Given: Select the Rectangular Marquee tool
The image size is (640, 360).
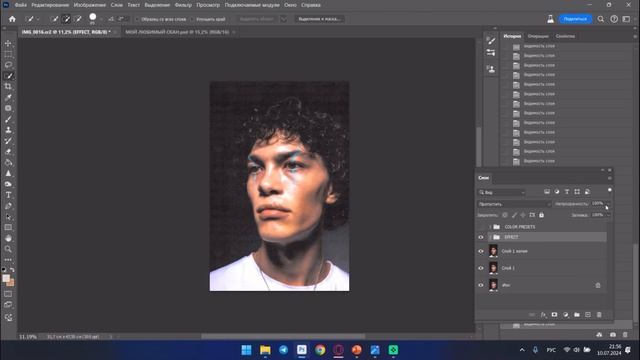Looking at the screenshot, I should point(8,54).
